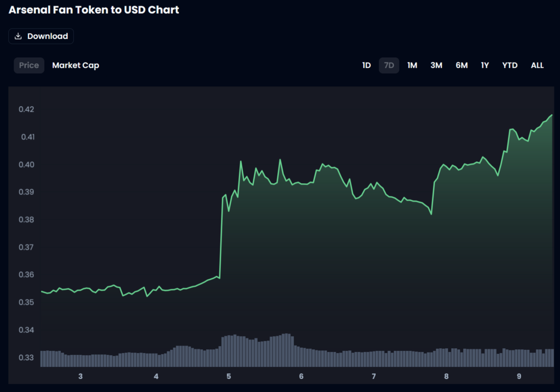The height and width of the screenshot is (392, 560).
Task: Click the highest price point at chart's right end
Action: point(552,115)
